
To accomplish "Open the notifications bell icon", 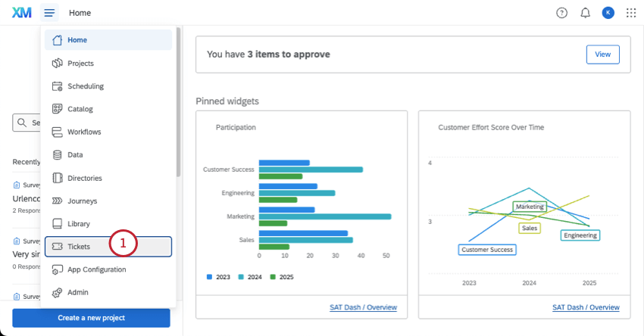I will coord(585,13).
